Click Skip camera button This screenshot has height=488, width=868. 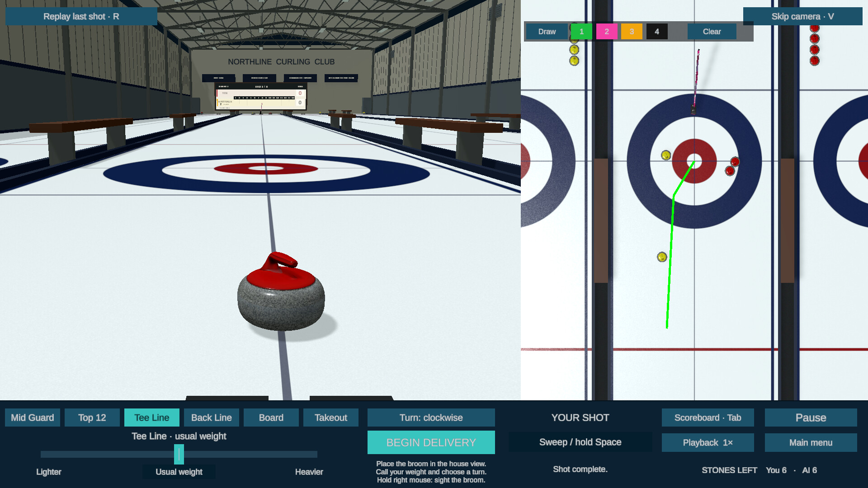[x=802, y=16]
